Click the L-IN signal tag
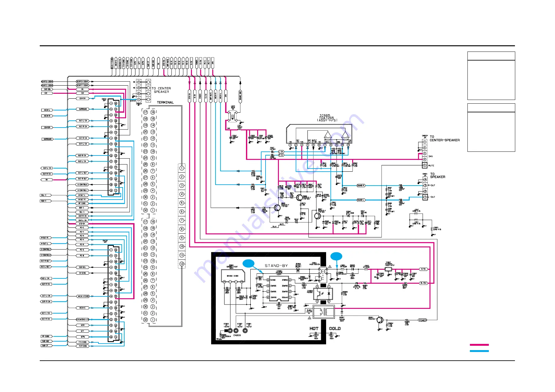This screenshot has height=392, width=555. [x=281, y=152]
